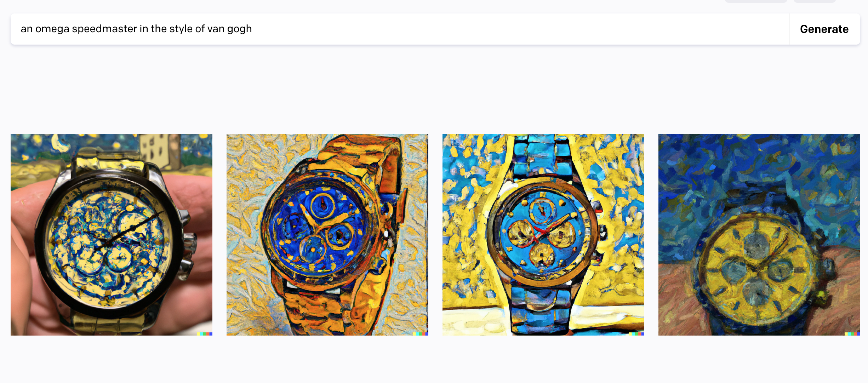Open the watch-held-in-hand generated image
This screenshot has width=868, height=383.
pyautogui.click(x=112, y=235)
